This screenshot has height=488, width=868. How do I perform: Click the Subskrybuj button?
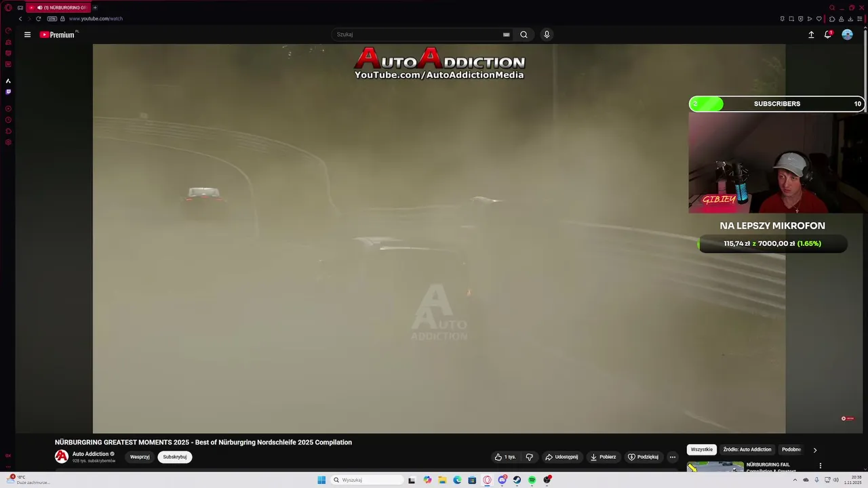[175, 457]
